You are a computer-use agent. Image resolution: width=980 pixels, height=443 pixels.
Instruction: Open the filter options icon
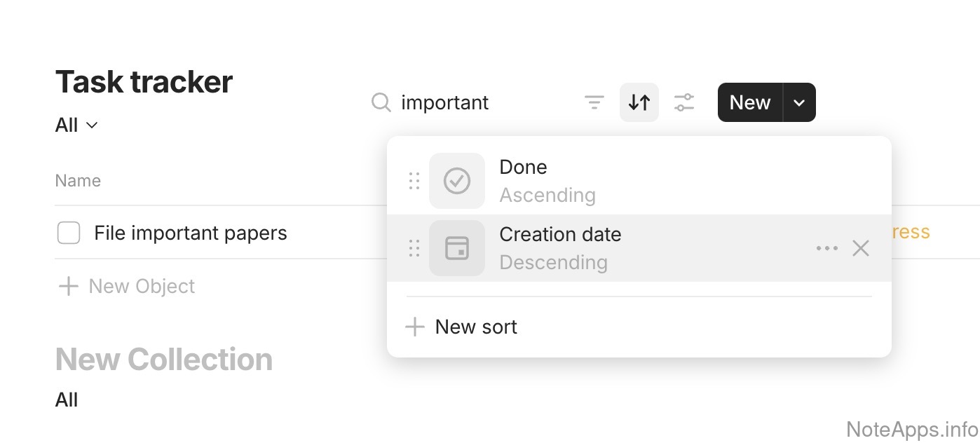coord(594,103)
